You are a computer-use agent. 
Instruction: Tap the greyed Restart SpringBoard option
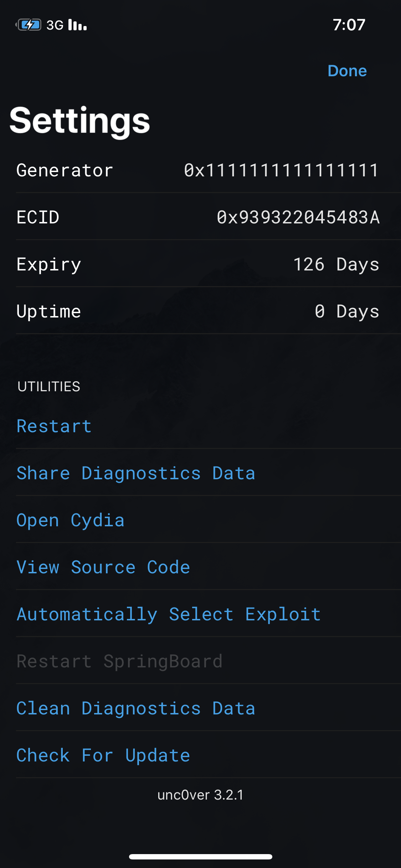pos(120,661)
